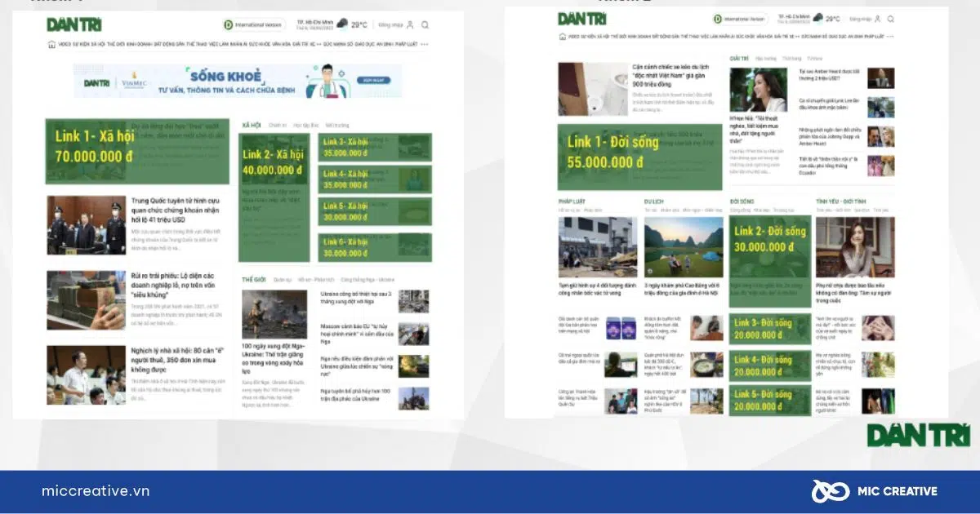Open the Phụ nữ chịu được bao lâu headline
Viewport: 980px width, 514px height.
pyautogui.click(x=854, y=293)
